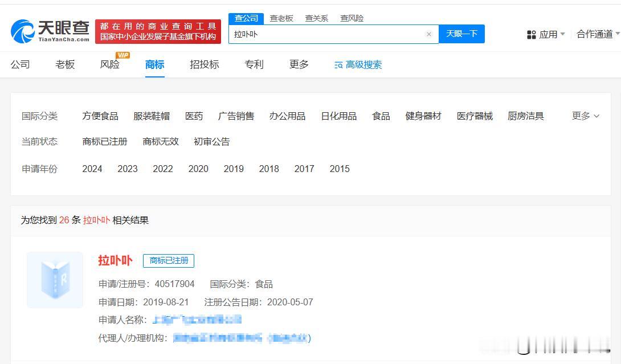Screen dimensions: 621x364
Task: Switch to the 老板 category tab
Action: (65, 64)
